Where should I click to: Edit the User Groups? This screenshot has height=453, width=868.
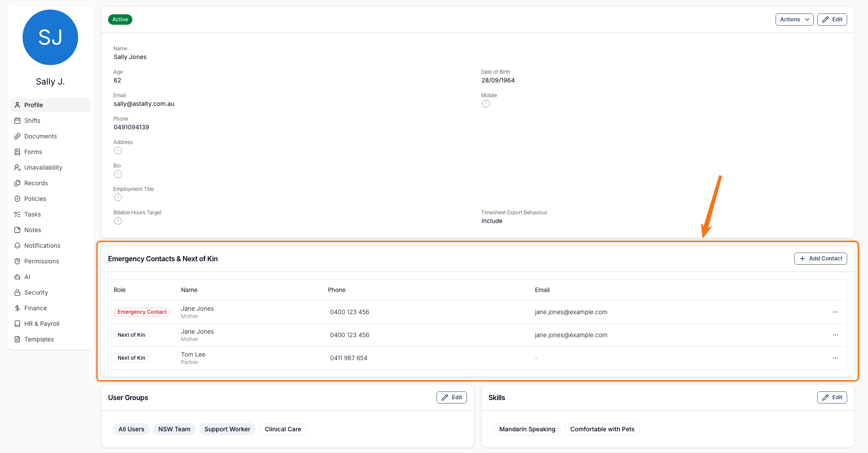(x=451, y=397)
